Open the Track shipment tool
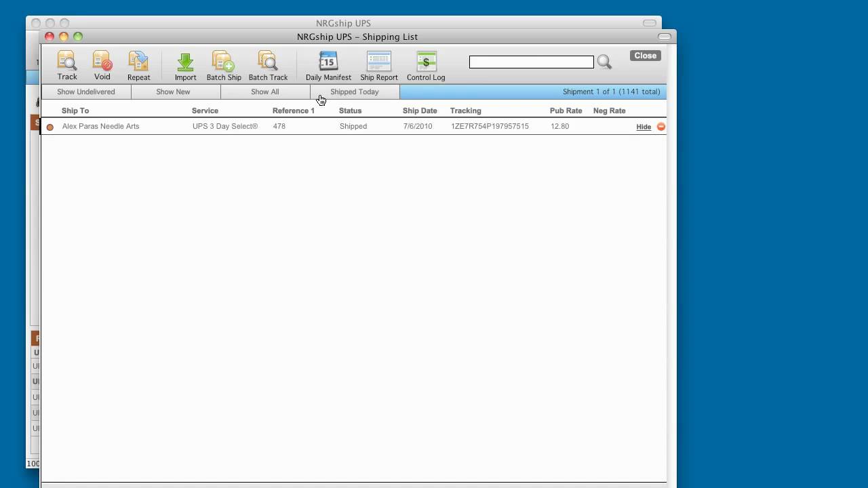This screenshot has height=488, width=868. tap(67, 66)
